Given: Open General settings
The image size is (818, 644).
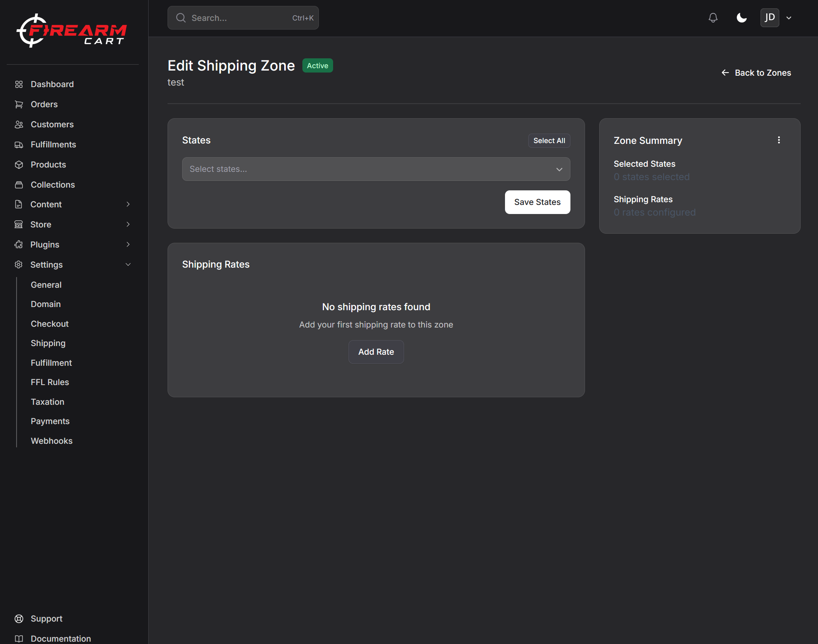Looking at the screenshot, I should [46, 285].
